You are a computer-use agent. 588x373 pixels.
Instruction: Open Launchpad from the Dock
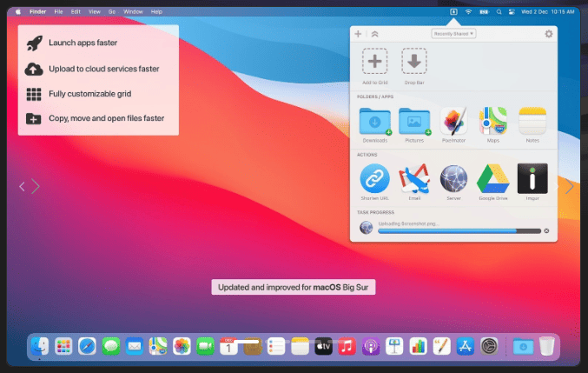tap(63, 346)
